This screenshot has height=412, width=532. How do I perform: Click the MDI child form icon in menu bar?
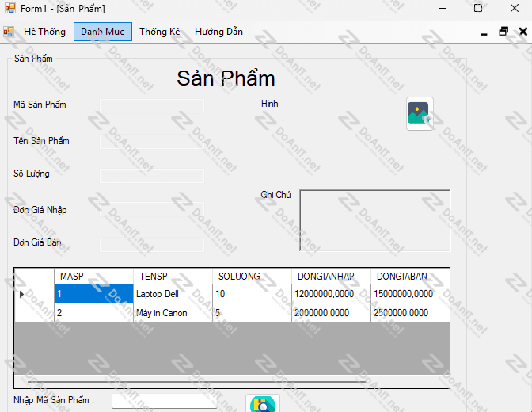(9, 32)
